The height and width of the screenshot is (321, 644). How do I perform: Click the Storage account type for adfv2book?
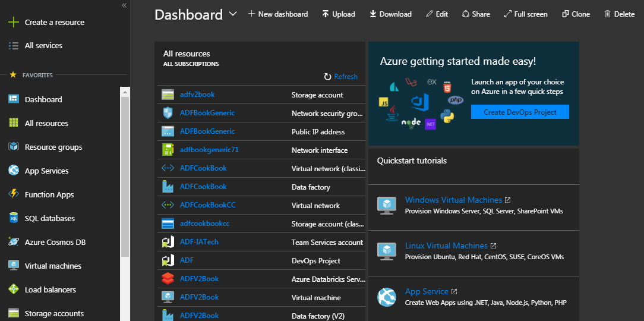click(317, 95)
